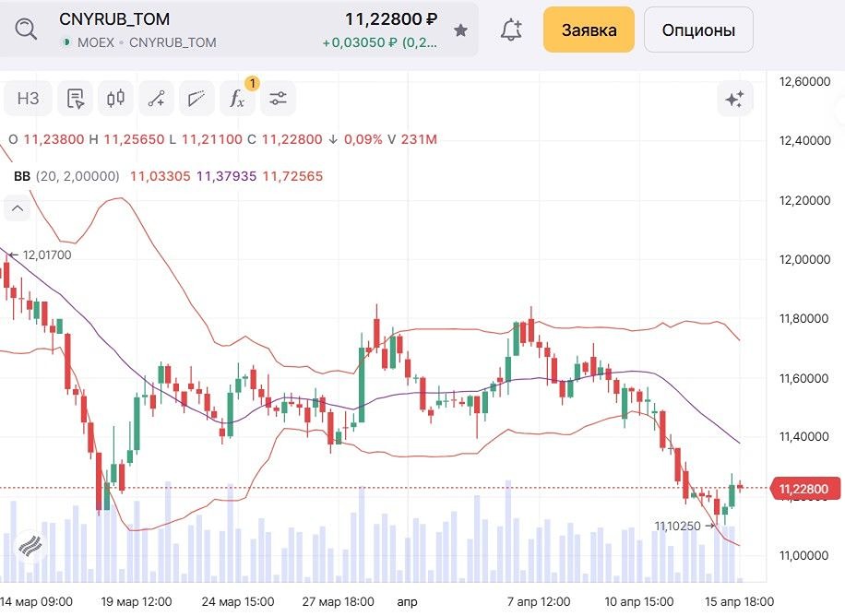The width and height of the screenshot is (845, 616).
Task: Click the yellow Заявка button
Action: pos(589,30)
